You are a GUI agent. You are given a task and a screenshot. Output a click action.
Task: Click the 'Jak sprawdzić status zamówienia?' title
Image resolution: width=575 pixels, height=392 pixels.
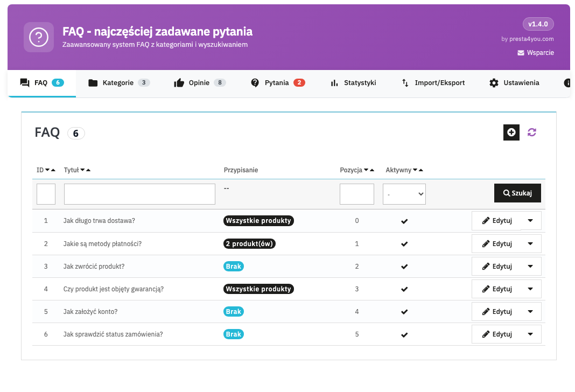(x=113, y=334)
